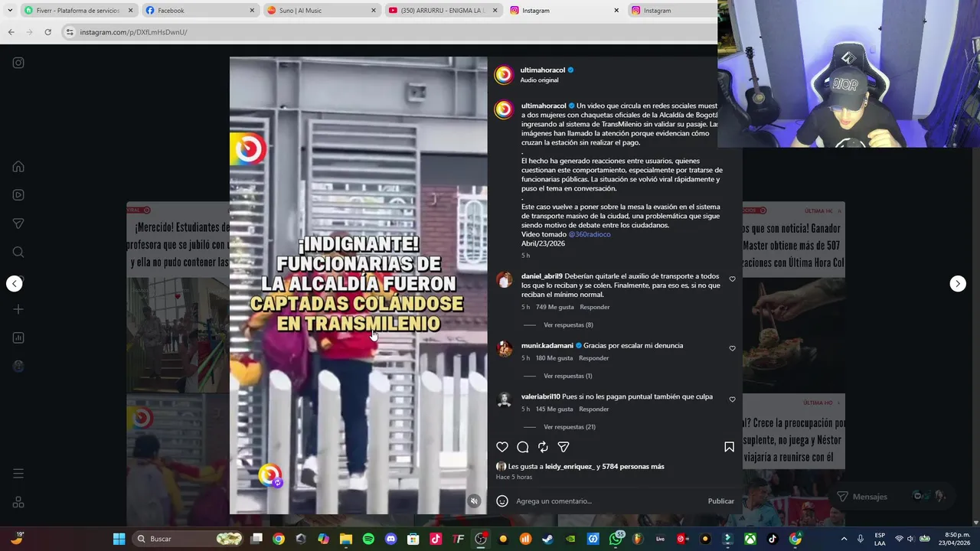Click the Audio original link

tap(540, 80)
